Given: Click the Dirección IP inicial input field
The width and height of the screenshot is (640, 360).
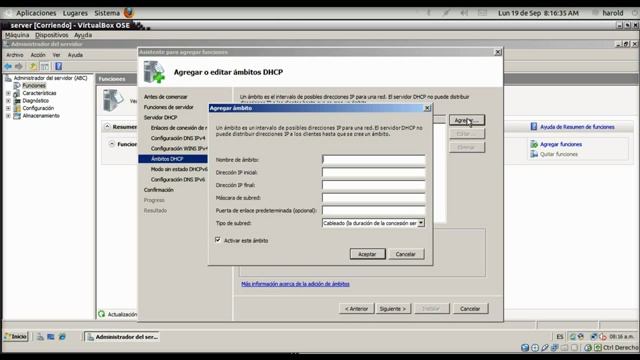Looking at the screenshot, I should tap(373, 172).
